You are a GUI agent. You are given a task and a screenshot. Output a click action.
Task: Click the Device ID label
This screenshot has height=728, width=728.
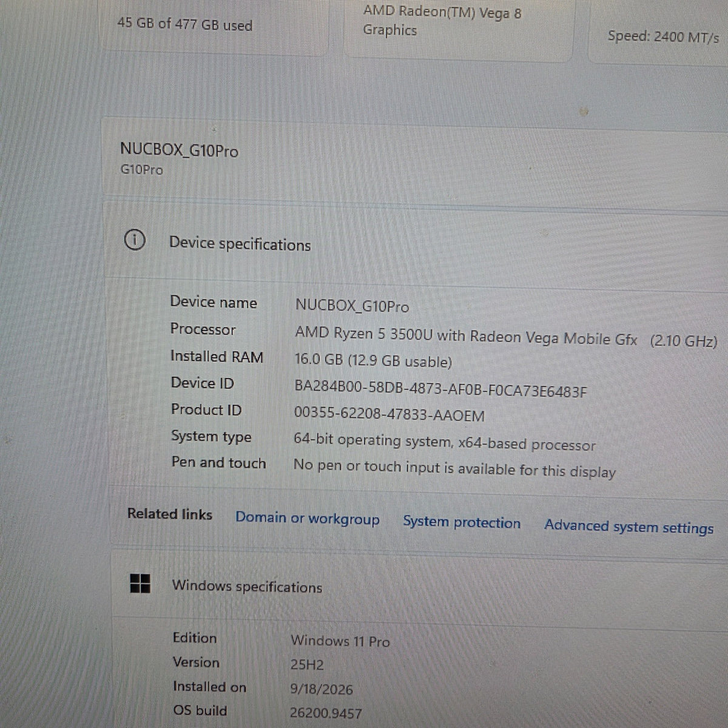[x=202, y=383]
